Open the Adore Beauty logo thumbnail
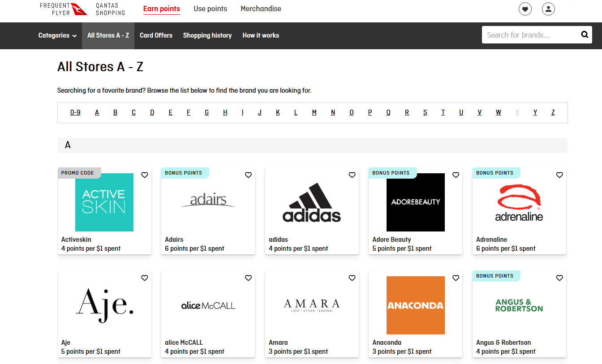 416,202
